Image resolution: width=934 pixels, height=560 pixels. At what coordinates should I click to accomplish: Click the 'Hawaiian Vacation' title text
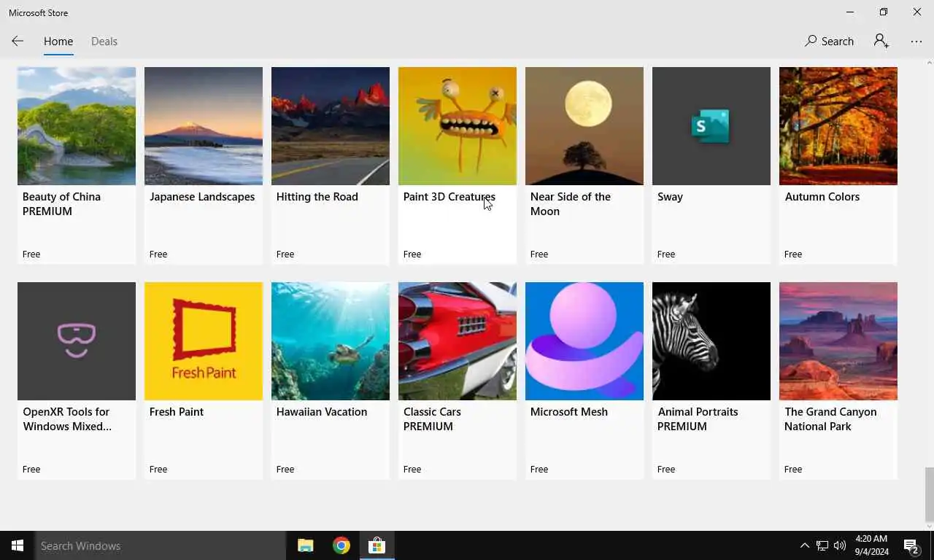point(322,412)
